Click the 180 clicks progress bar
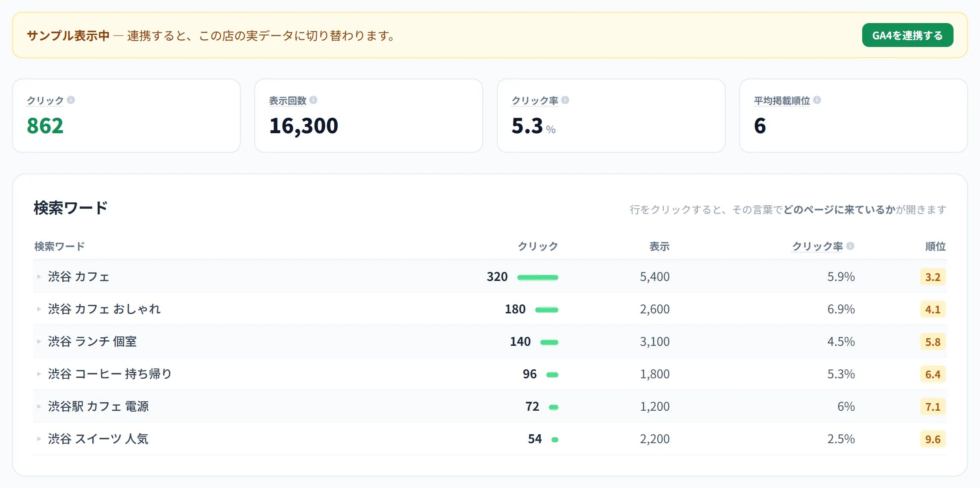The image size is (980, 488). [547, 310]
